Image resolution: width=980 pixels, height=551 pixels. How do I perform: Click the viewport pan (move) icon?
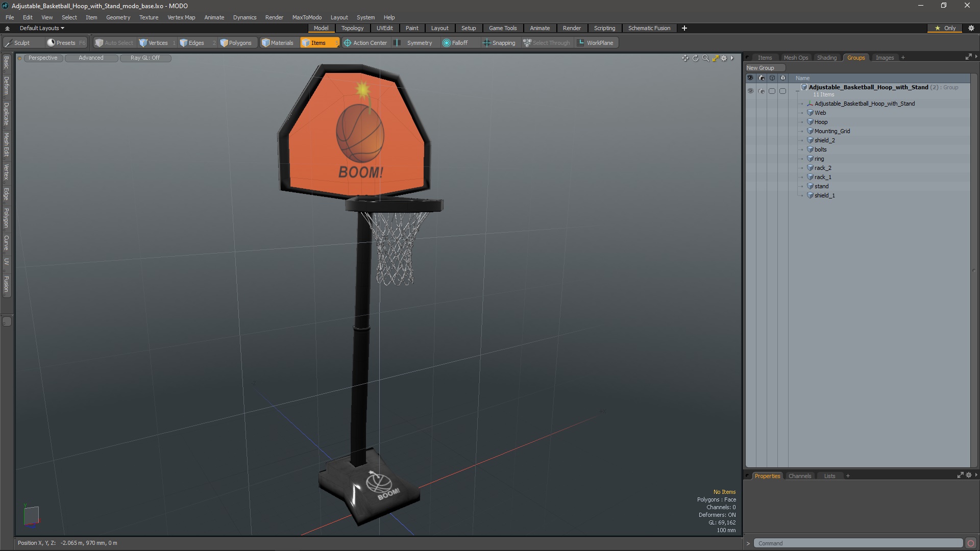click(685, 58)
